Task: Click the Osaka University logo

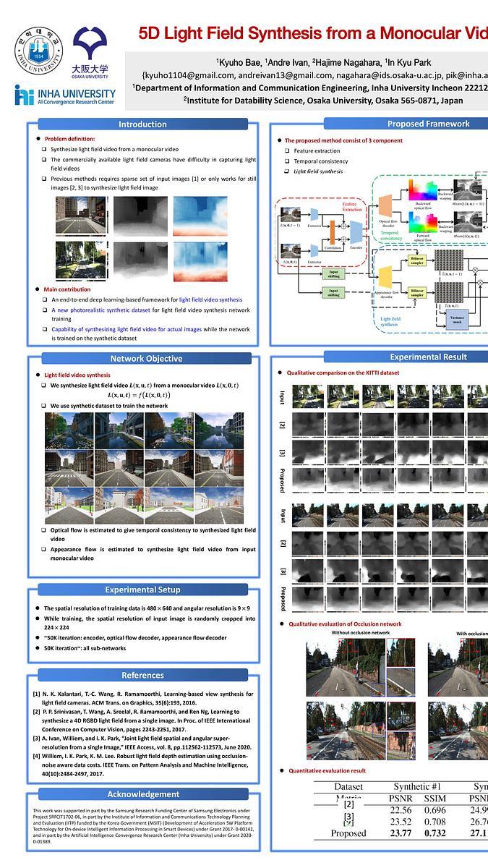Action: pyautogui.click(x=90, y=52)
